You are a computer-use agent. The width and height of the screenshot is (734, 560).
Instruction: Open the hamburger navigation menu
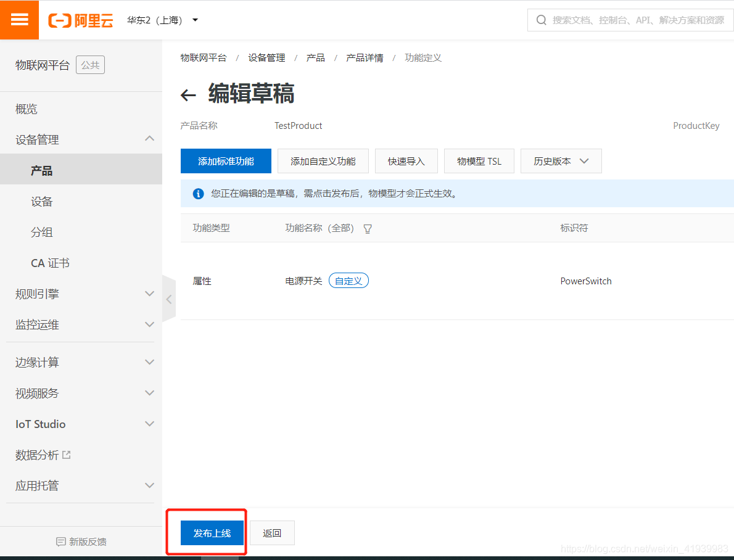point(19,19)
